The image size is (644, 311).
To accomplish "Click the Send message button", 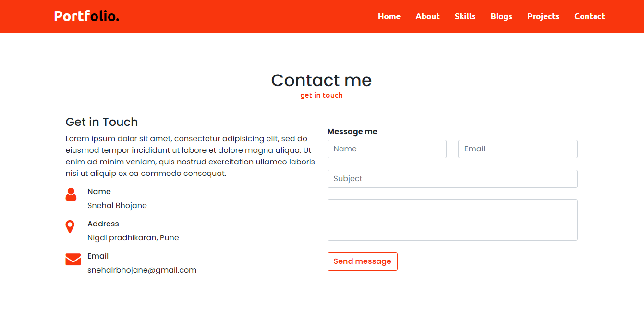I will (x=363, y=261).
